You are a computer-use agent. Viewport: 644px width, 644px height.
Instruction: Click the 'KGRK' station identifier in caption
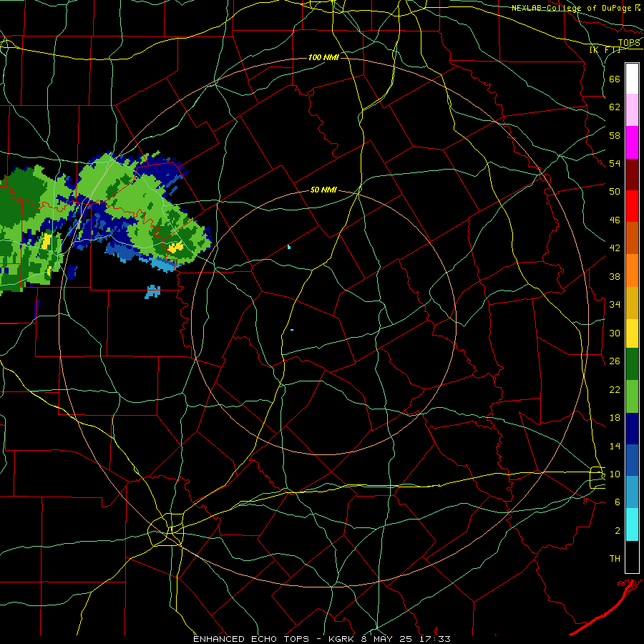coord(343,639)
